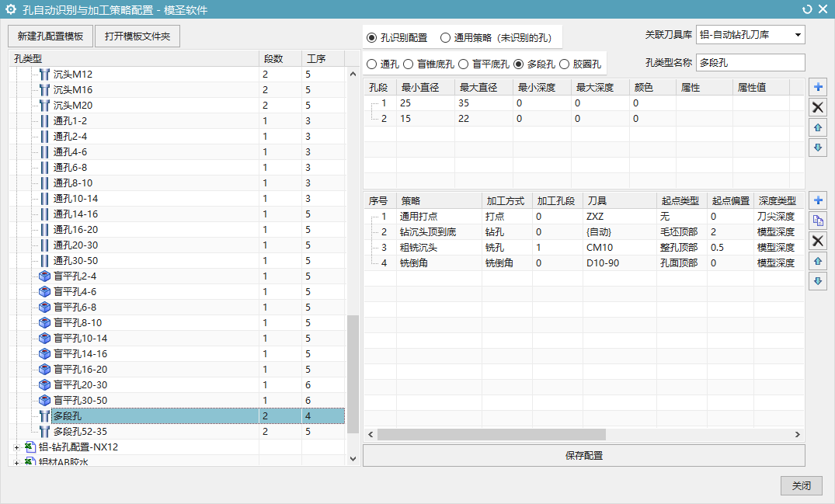Click the max diameter cell 35
The height and width of the screenshot is (504, 835).
[x=484, y=103]
